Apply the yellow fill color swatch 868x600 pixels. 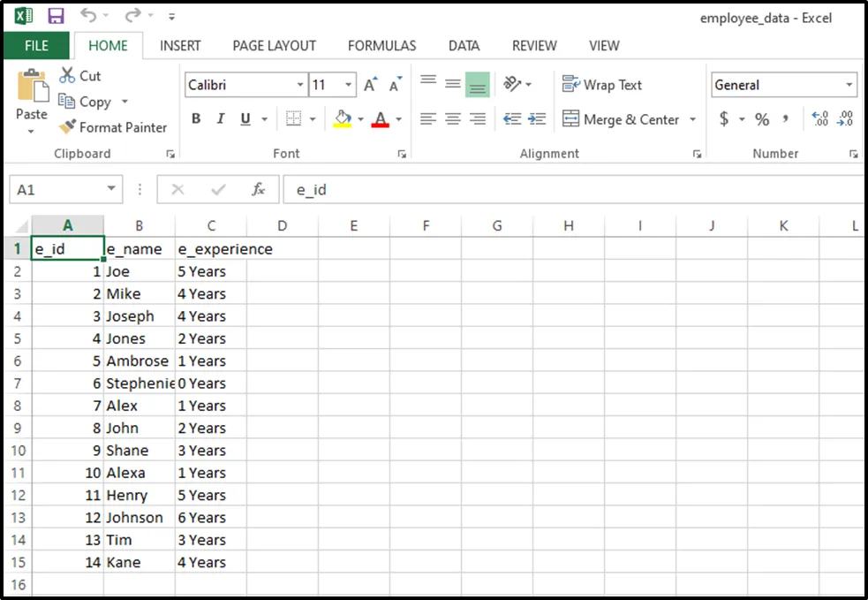(343, 119)
